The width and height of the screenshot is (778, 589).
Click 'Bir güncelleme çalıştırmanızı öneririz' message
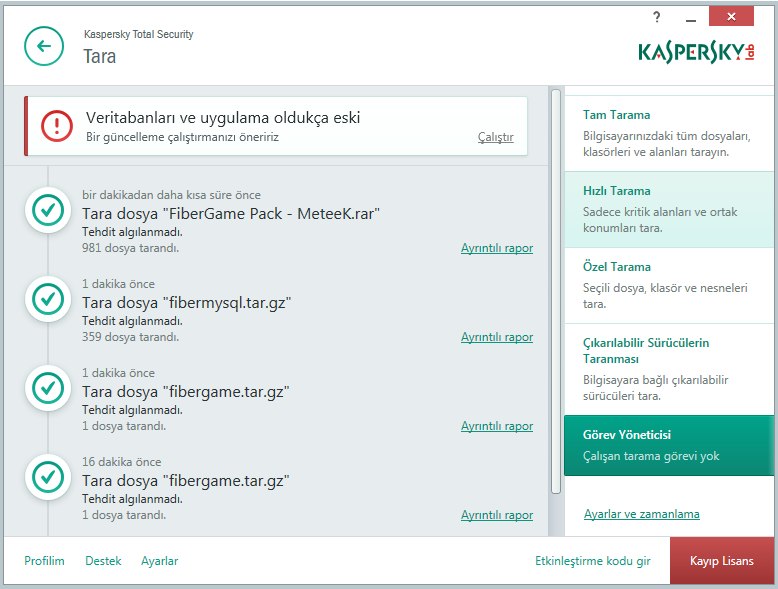182,137
